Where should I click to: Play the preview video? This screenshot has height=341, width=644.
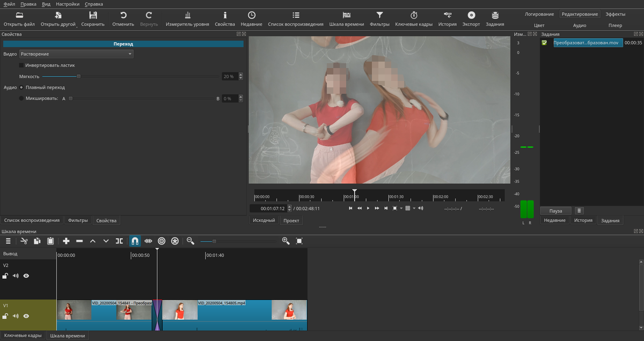368,208
